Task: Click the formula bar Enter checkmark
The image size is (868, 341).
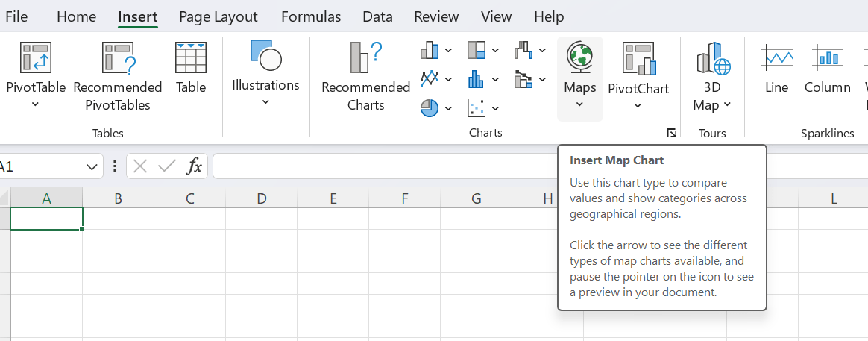Action: point(167,166)
